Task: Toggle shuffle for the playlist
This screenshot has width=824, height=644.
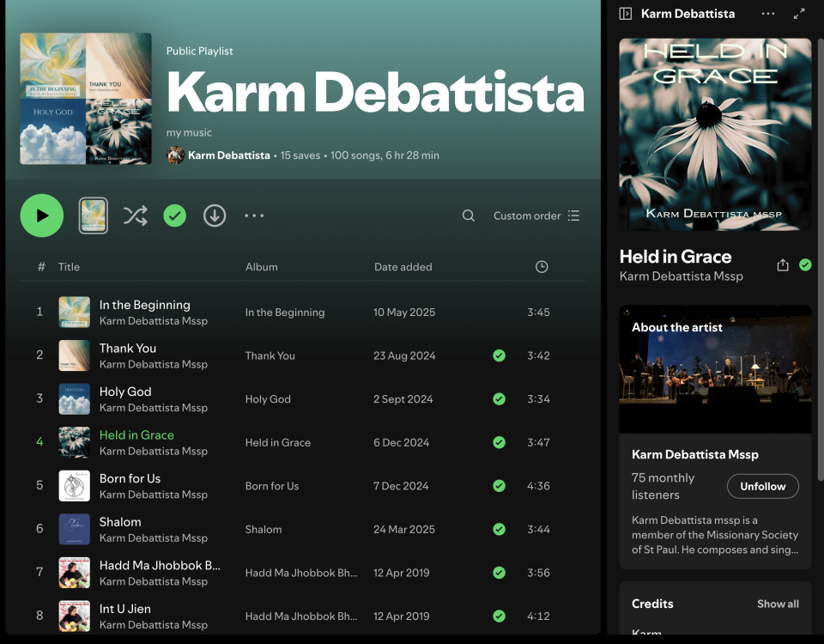Action: coord(135,216)
